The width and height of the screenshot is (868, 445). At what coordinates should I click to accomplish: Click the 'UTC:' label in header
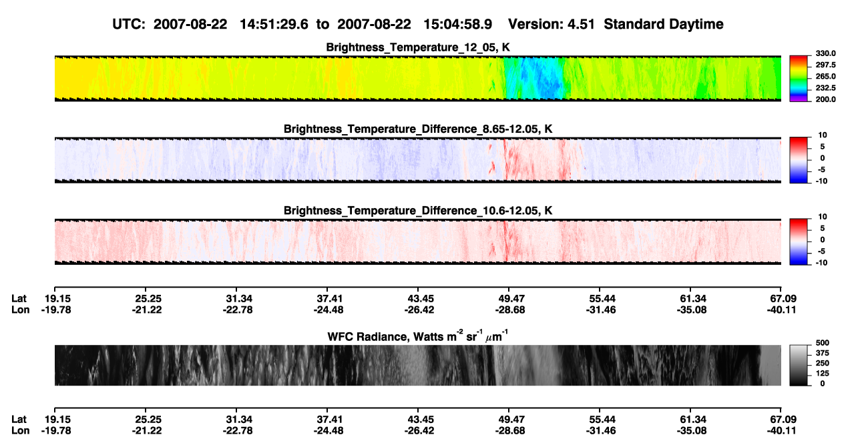click(x=130, y=25)
